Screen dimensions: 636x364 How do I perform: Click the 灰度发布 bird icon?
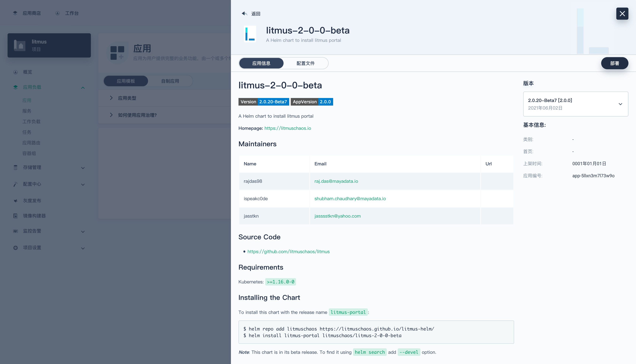[16, 201]
